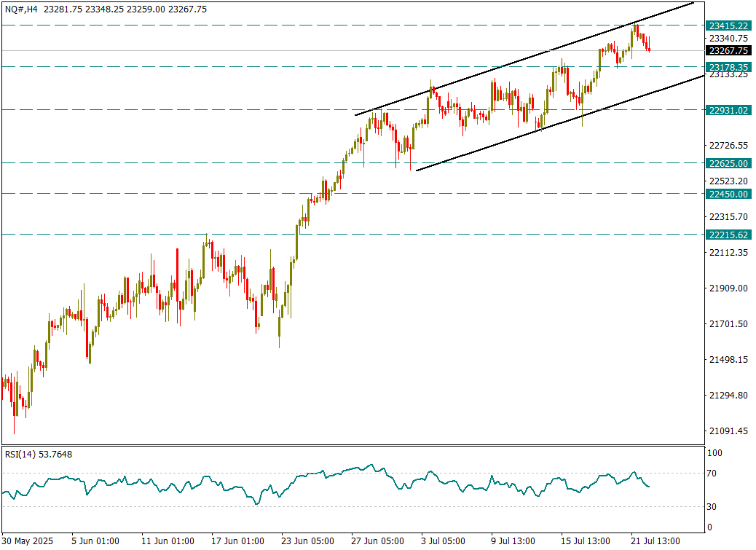Click the 3 Jul 05:00 time label

click(443, 541)
